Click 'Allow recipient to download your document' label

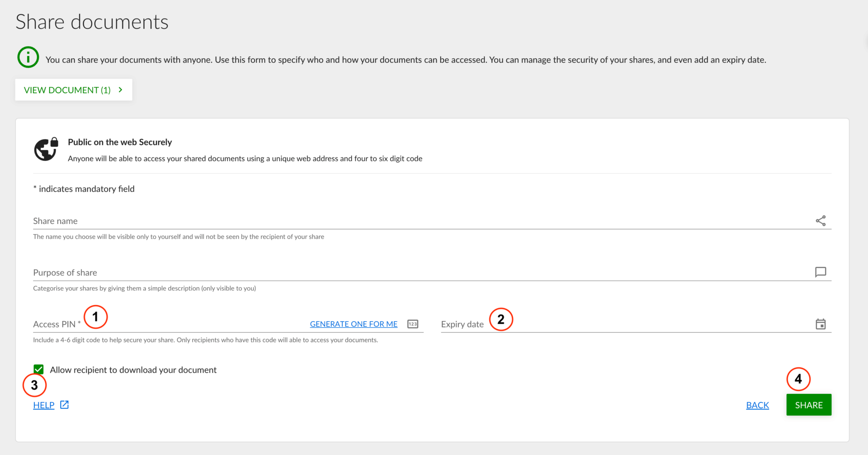click(x=133, y=370)
